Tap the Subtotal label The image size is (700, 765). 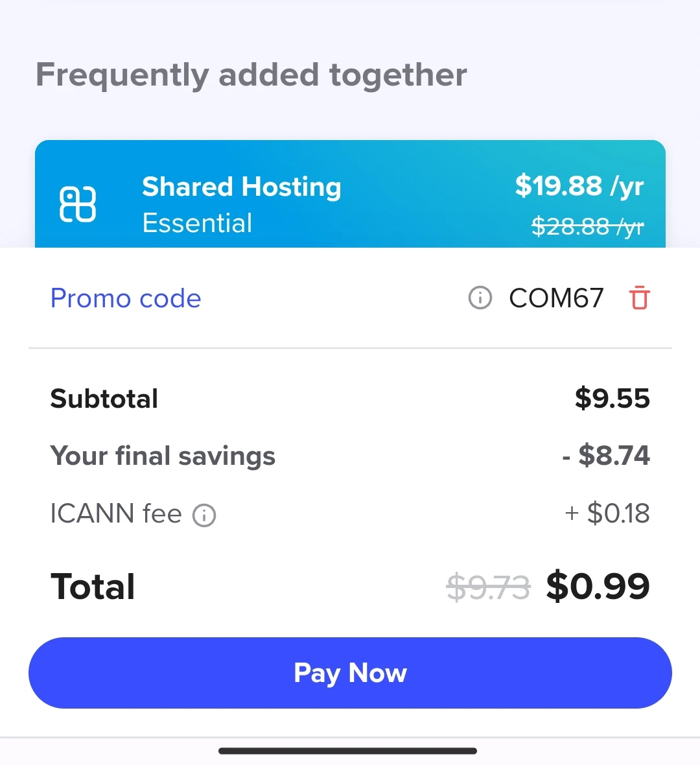(104, 399)
